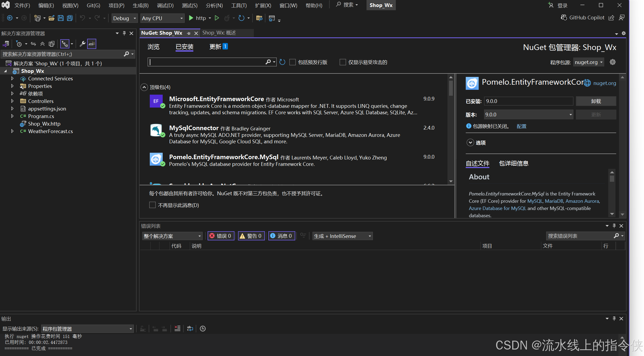Click the Save All toolbar icon

(x=70, y=18)
